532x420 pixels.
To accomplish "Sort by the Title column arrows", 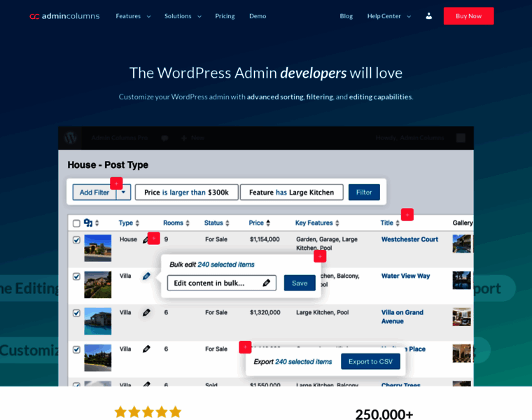I will (x=398, y=223).
